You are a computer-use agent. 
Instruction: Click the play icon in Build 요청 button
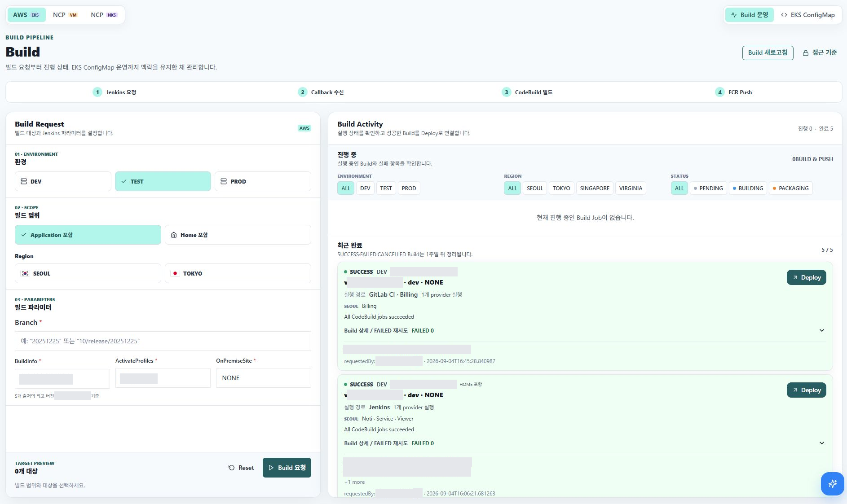(271, 468)
